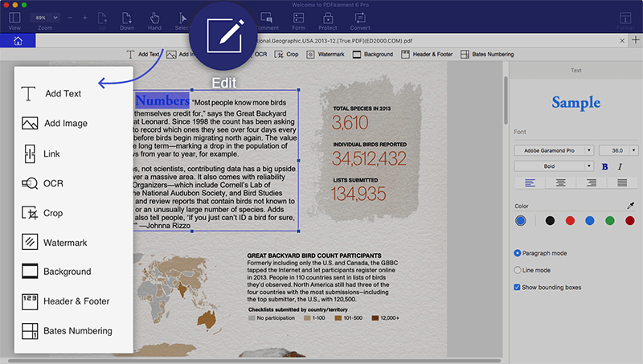
Task: Open the font size 36.0 dropdown
Action: 618,150
